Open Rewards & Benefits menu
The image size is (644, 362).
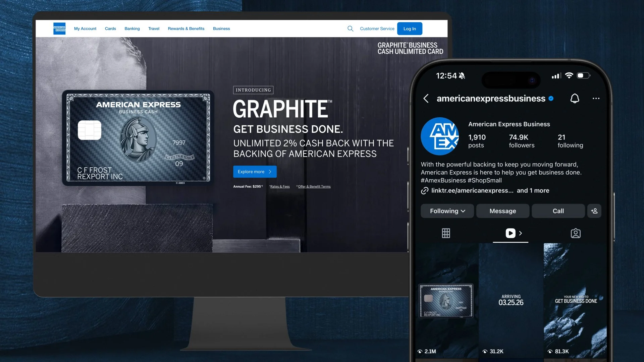[x=186, y=28]
